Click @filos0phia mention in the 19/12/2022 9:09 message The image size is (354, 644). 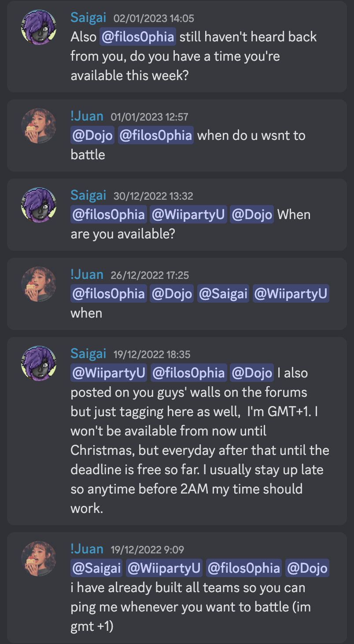click(244, 568)
